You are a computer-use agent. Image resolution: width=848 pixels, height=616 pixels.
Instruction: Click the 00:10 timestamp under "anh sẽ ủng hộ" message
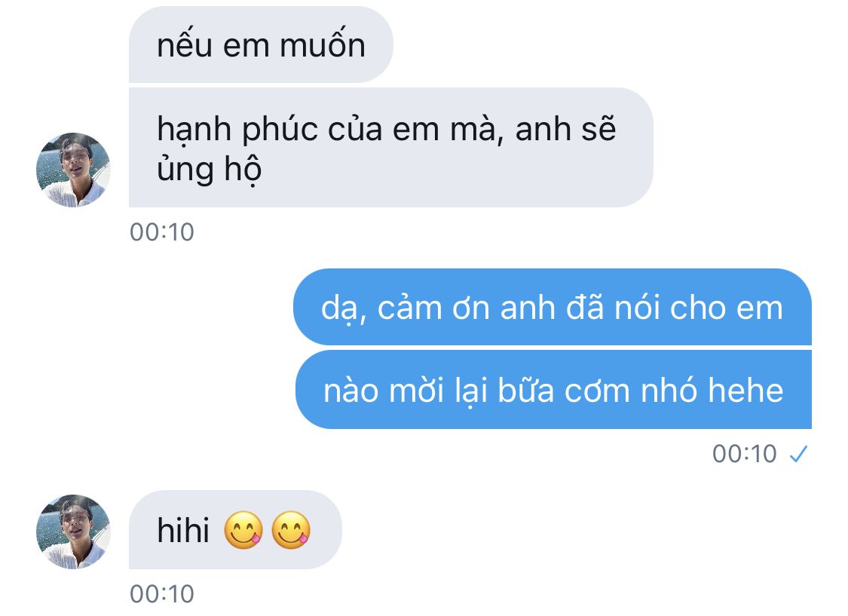[x=162, y=231]
